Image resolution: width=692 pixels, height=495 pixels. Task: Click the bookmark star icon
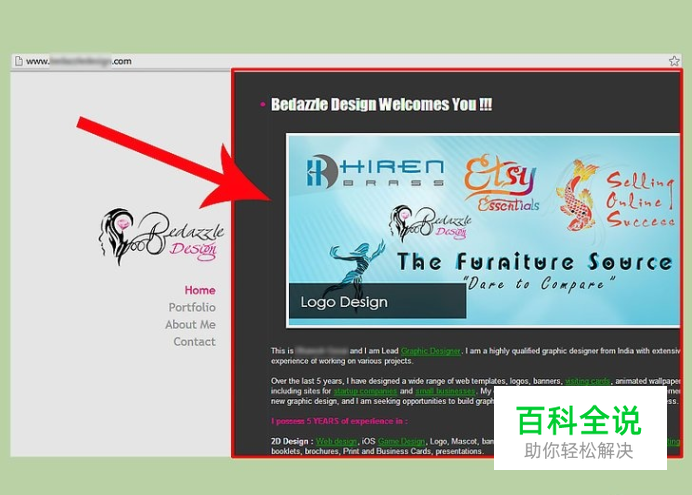click(x=674, y=61)
